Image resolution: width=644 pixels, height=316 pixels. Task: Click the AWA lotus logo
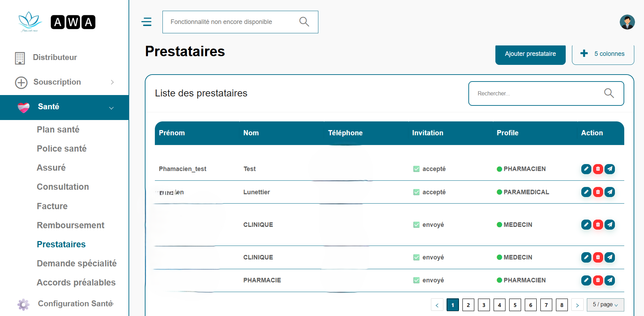pos(30,22)
